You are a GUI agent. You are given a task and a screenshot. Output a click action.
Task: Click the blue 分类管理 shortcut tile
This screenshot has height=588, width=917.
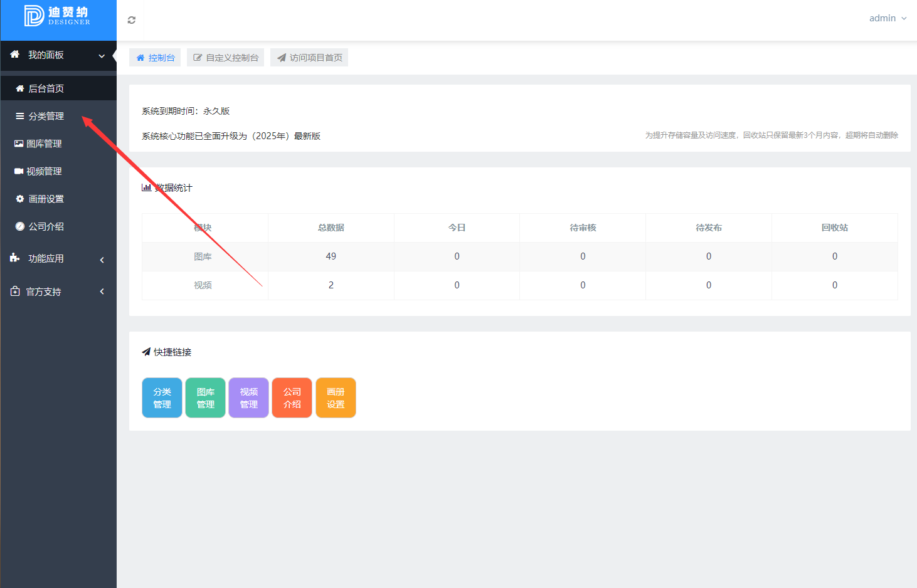click(x=162, y=397)
